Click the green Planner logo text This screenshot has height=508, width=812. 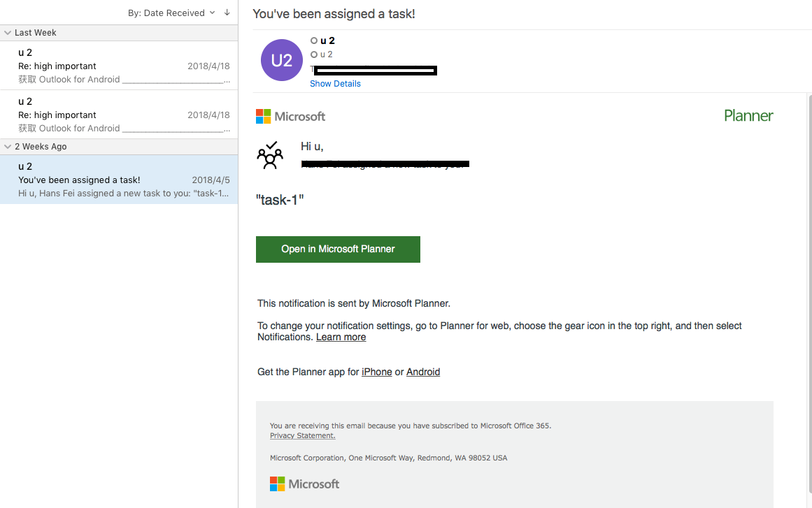[748, 116]
